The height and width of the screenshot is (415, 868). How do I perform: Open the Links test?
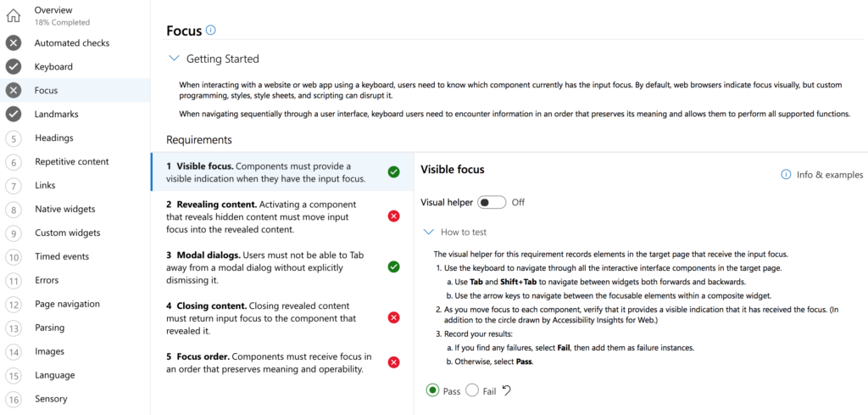(45, 186)
